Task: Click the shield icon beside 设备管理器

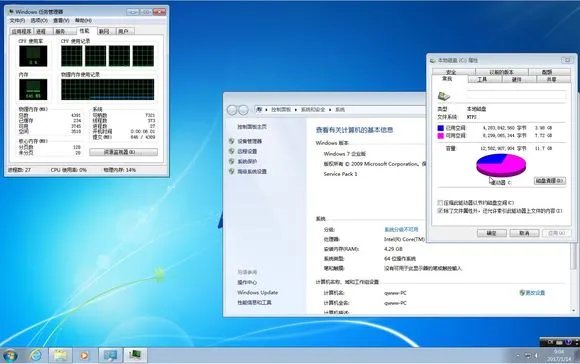Action: point(232,141)
